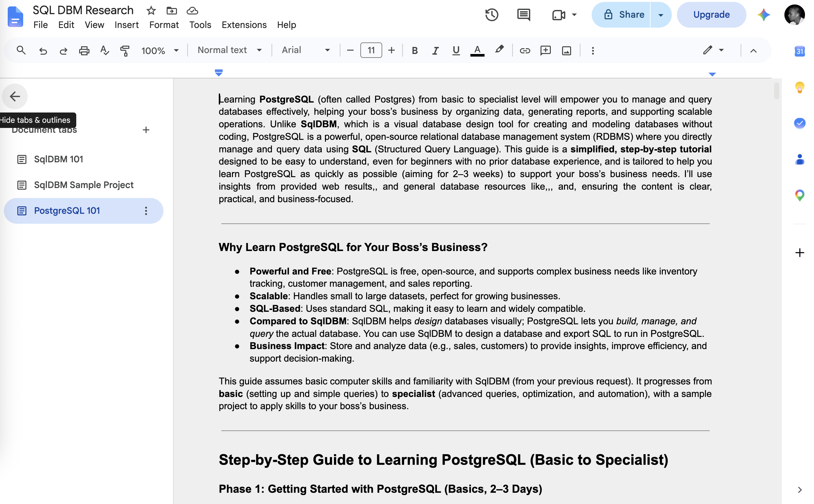Run spelling and grammar check
The height and width of the screenshot is (504, 814).
[x=105, y=51]
